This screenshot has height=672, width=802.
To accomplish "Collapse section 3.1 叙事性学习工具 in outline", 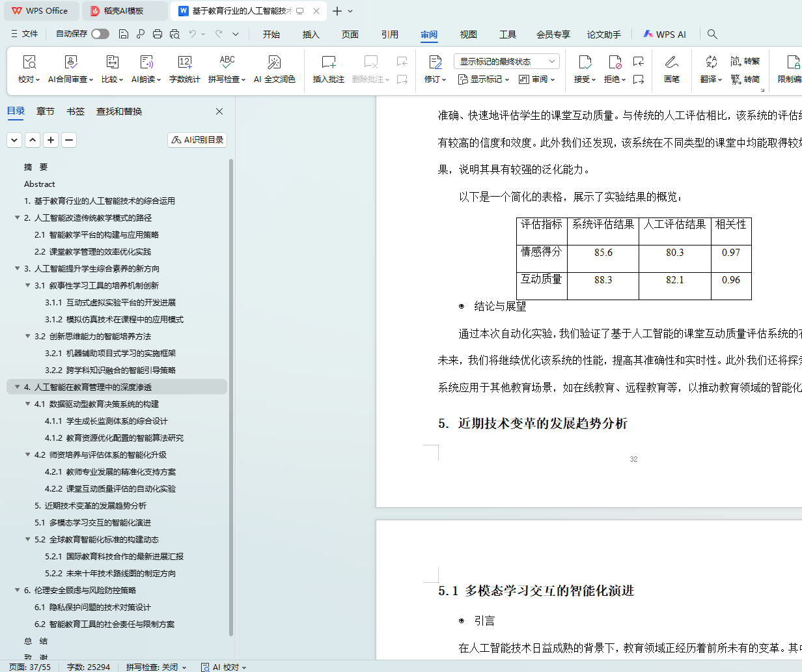I will point(28,285).
